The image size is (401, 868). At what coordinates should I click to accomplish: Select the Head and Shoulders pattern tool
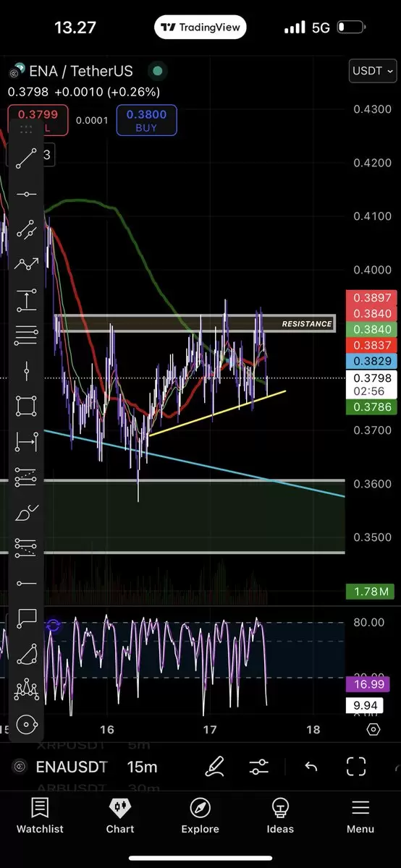(x=27, y=689)
